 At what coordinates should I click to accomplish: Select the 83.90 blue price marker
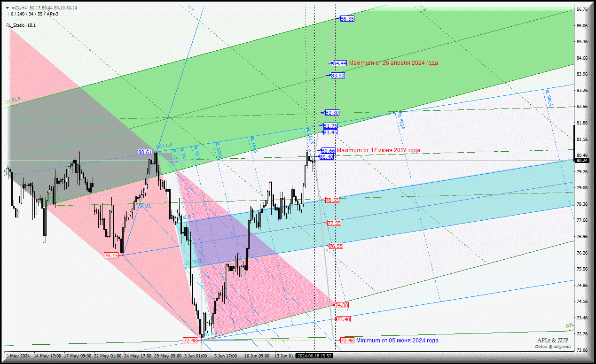tap(337, 76)
